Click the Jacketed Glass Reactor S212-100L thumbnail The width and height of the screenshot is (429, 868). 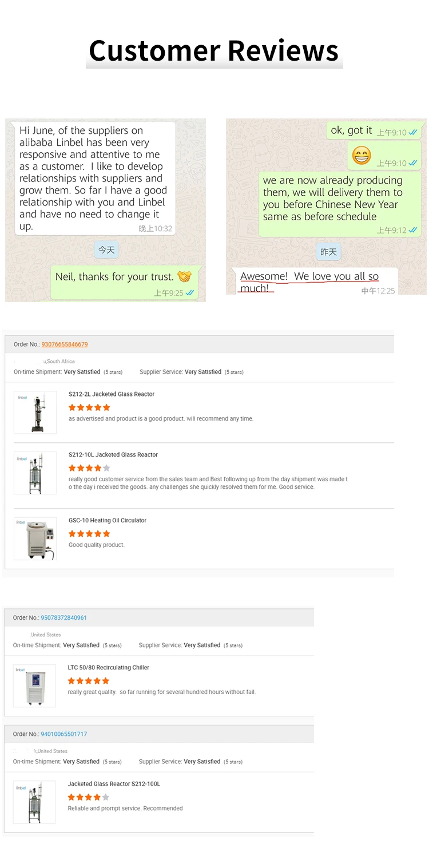(34, 802)
